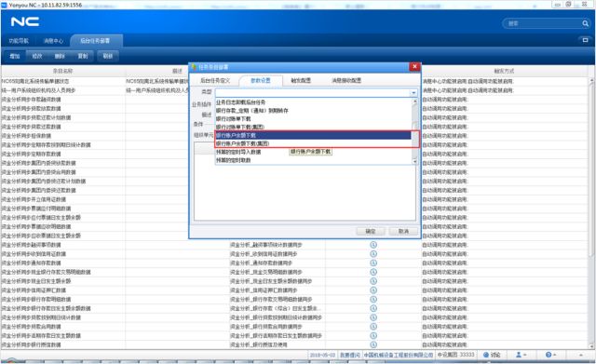The width and height of the screenshot is (596, 364).
Task: Click clock icon in 资金分析_银行贷款合同数据同步 row
Action: point(373,327)
